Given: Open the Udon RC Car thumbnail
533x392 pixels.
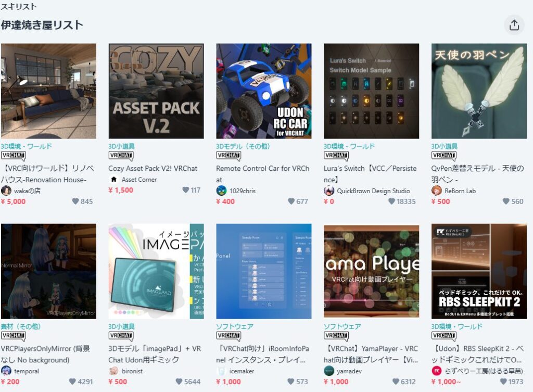Looking at the screenshot, I should point(264,91).
